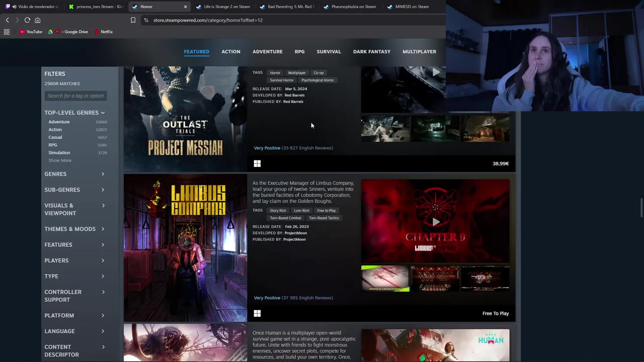Filter by Action genre
This screenshot has width=644, height=362.
click(x=55, y=130)
